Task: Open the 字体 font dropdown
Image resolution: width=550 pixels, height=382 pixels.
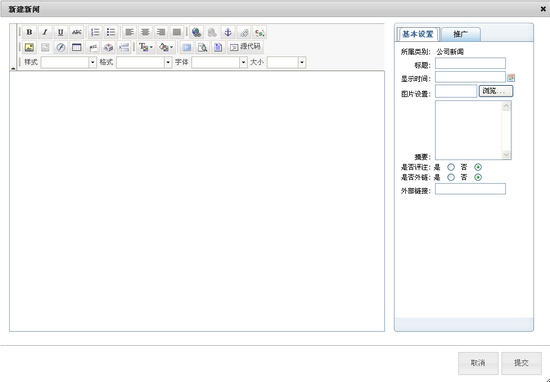Action: [243, 62]
